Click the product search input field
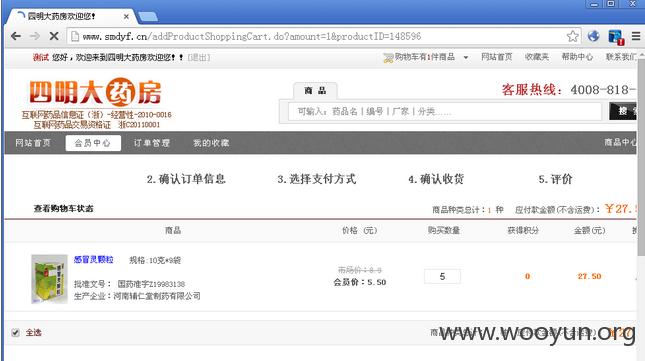The image size is (645, 361). point(445,111)
